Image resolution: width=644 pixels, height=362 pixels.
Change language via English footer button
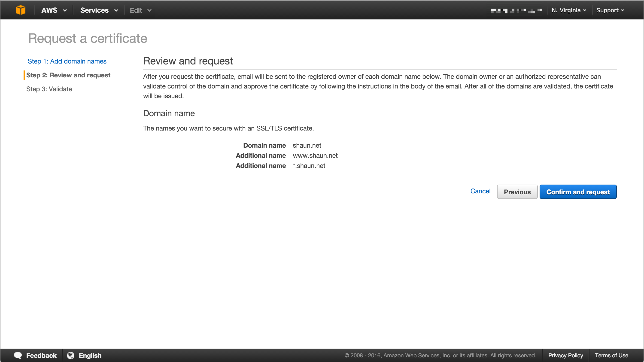[x=90, y=355]
